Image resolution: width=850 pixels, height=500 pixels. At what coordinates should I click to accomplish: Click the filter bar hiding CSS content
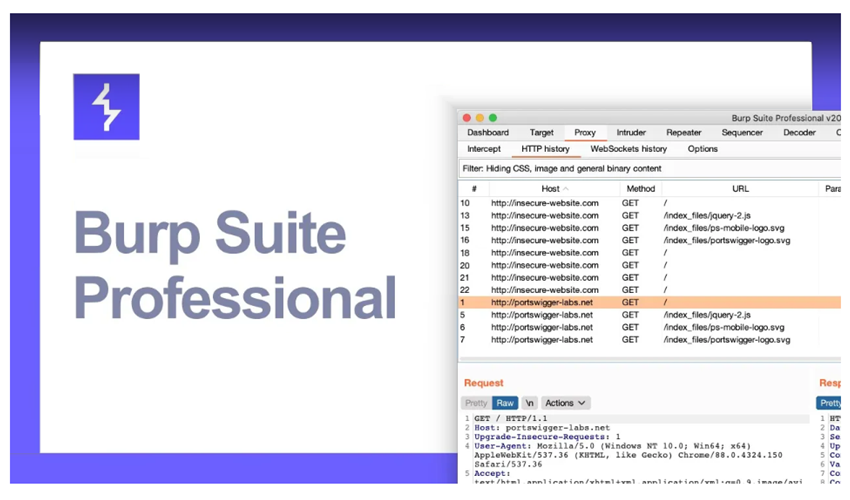pos(650,169)
